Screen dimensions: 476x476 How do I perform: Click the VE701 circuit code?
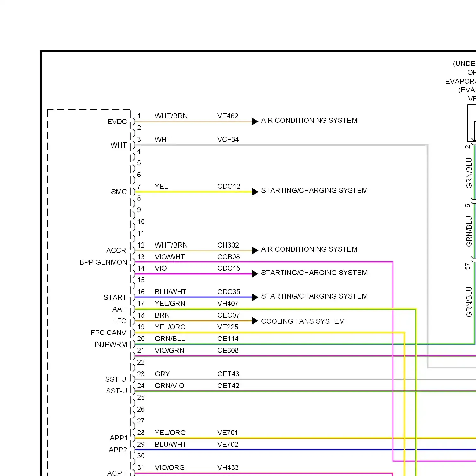(x=228, y=433)
